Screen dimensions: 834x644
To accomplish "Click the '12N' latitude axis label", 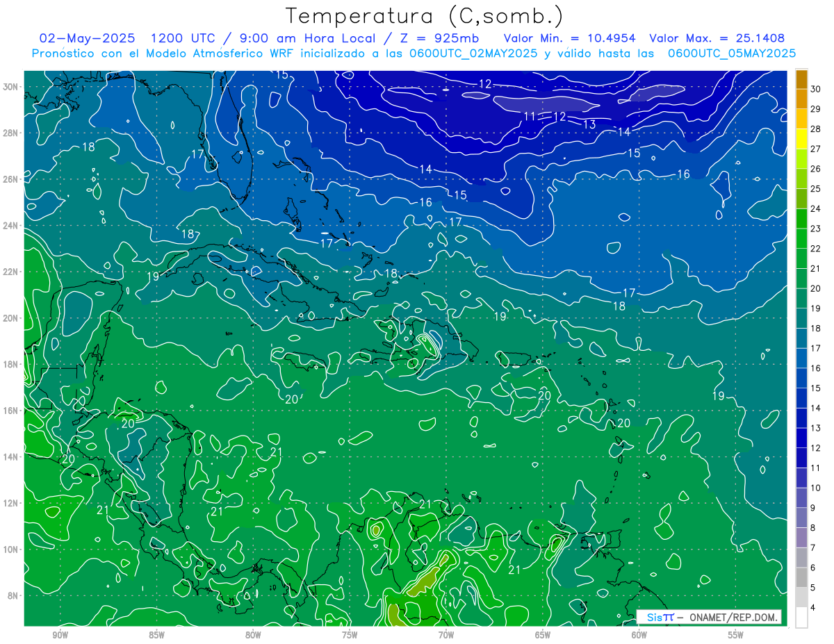I will [11, 503].
